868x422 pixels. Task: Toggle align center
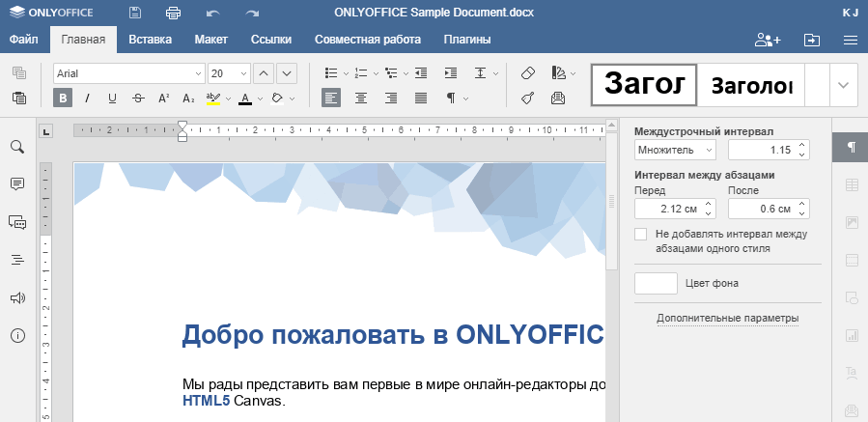(361, 98)
